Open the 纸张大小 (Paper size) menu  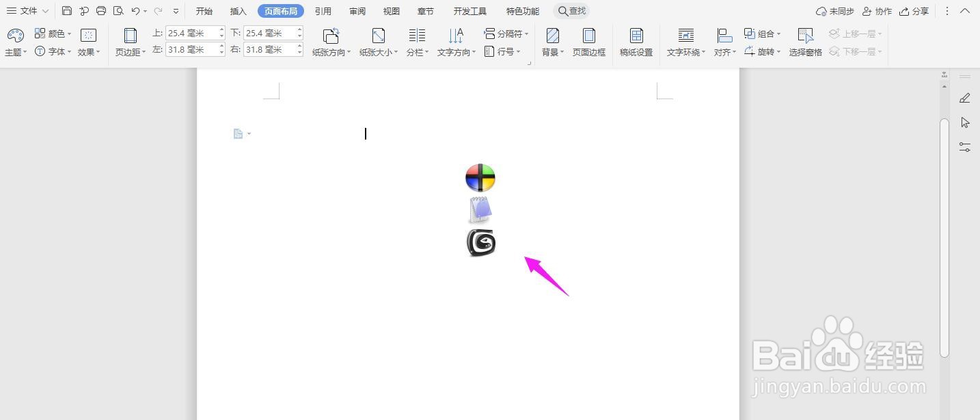coord(379,42)
